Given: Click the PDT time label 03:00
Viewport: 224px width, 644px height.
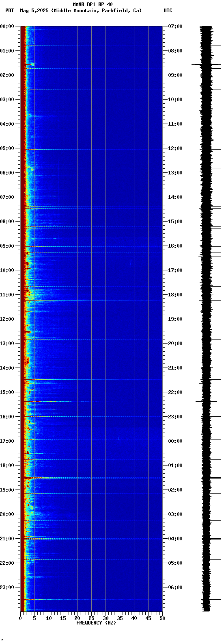Looking at the screenshot, I should pos(7,100).
